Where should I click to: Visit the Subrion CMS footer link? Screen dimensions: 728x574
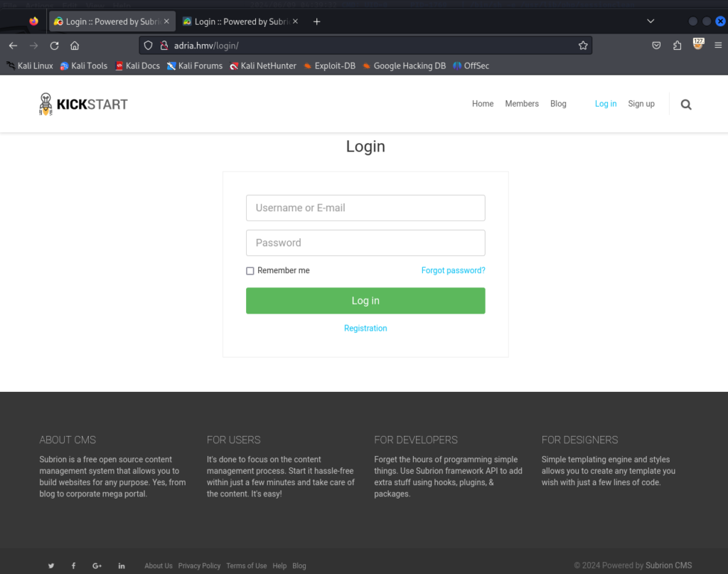pos(668,565)
